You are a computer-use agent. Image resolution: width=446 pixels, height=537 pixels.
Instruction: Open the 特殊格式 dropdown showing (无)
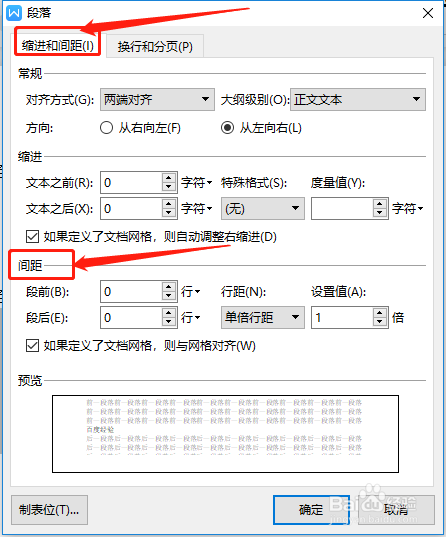click(263, 208)
